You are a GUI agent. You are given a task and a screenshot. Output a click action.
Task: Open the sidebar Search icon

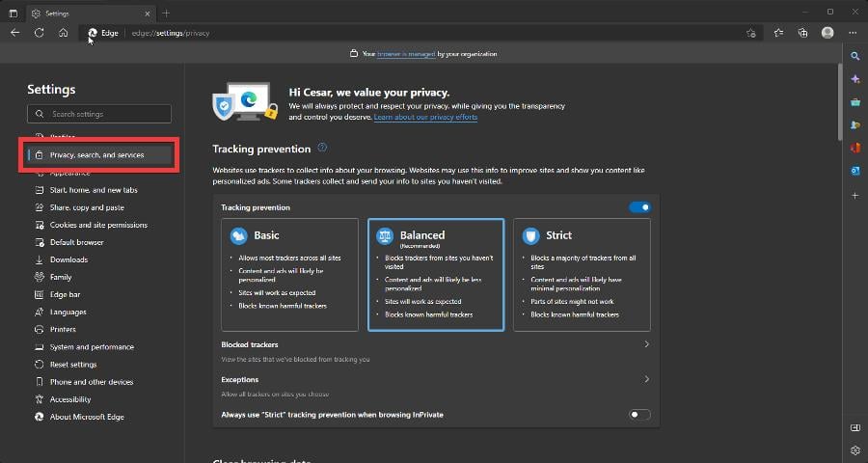(855, 56)
